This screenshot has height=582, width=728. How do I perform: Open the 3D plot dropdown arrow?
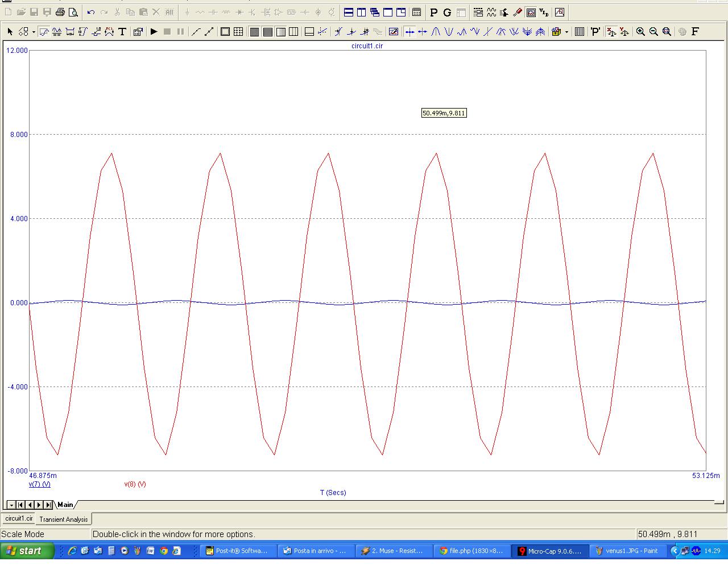(x=566, y=32)
